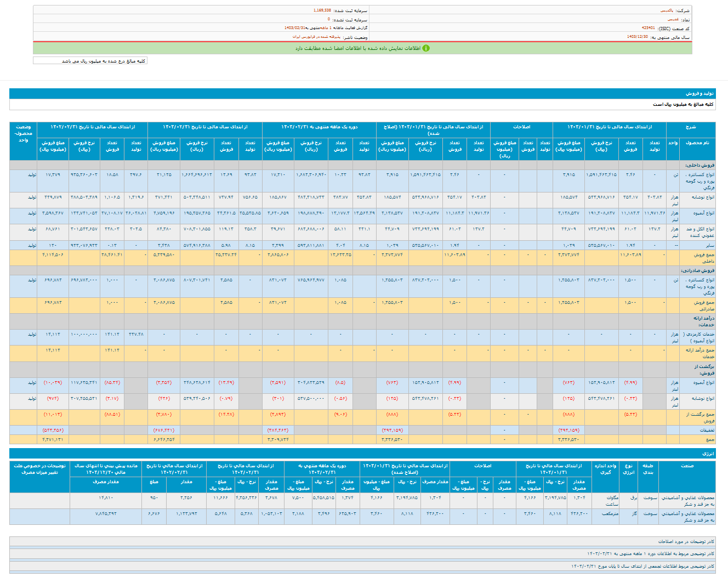Click the company name value next to شرکت
This screenshot has width=728, height=577.
click(666, 10)
